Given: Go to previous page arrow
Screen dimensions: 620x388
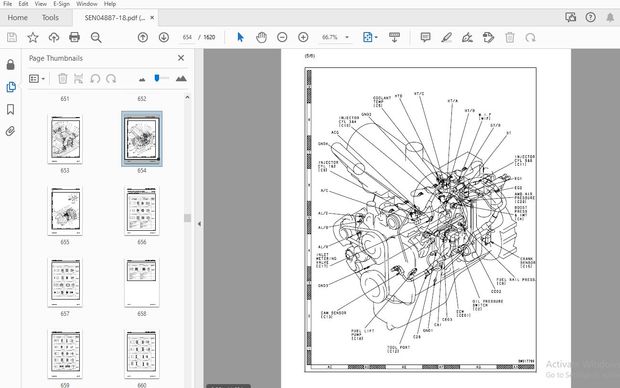Looking at the screenshot, I should click(x=143, y=37).
